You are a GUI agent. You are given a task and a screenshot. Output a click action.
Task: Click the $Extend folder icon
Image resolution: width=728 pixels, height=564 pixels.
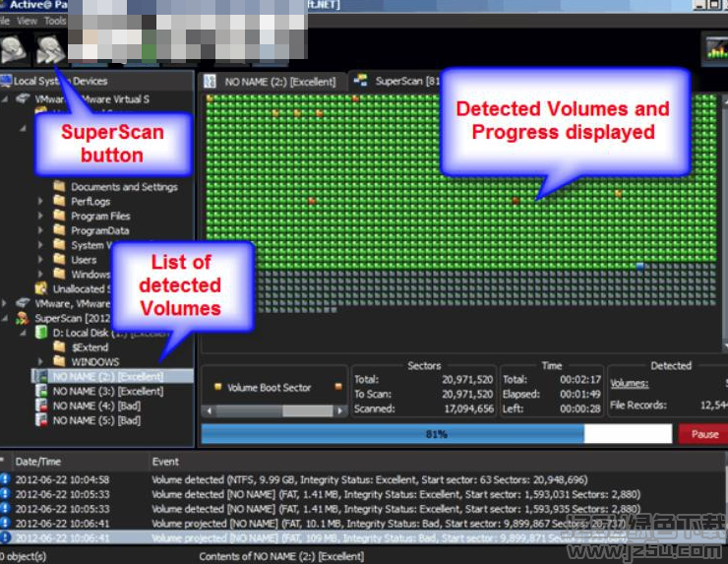click(x=59, y=346)
